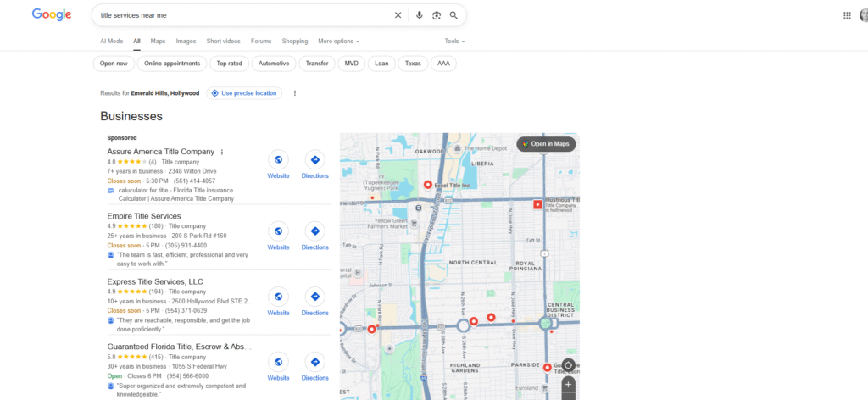Open the location results three-dot menu

(295, 93)
